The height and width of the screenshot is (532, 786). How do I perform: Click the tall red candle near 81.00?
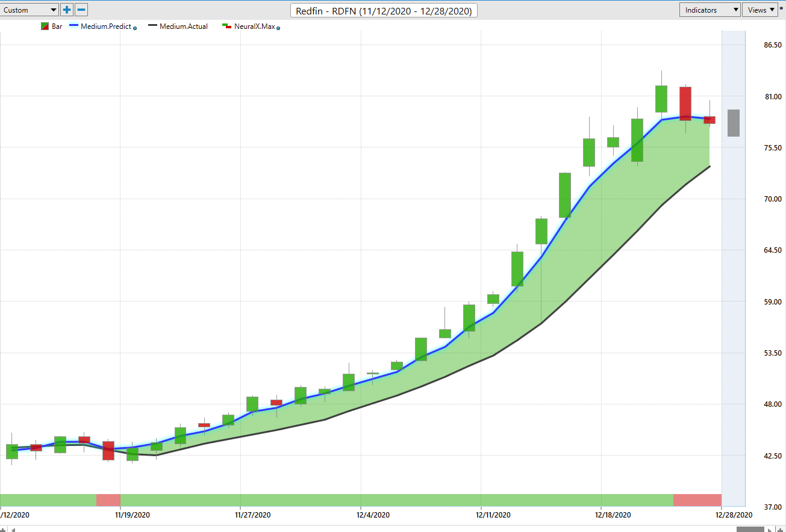point(685,104)
